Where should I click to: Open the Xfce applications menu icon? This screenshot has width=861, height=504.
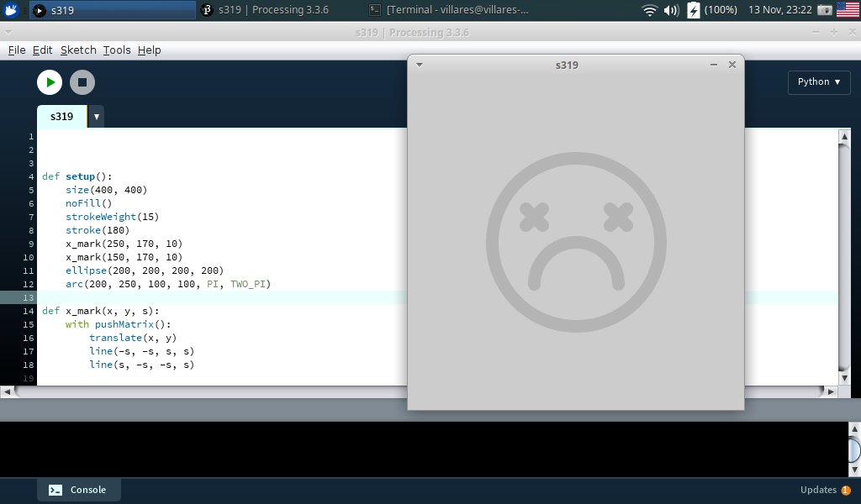(x=12, y=10)
